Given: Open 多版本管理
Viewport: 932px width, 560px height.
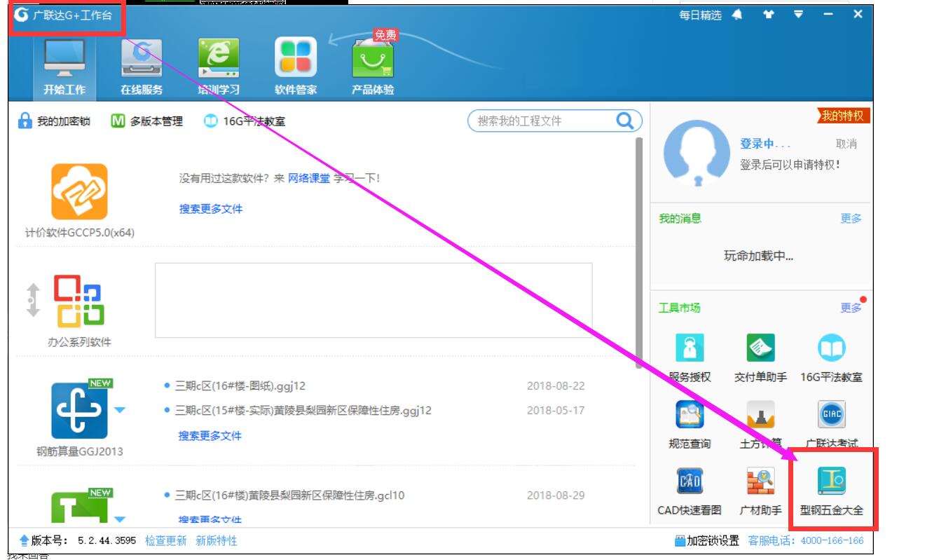Looking at the screenshot, I should pos(147,121).
